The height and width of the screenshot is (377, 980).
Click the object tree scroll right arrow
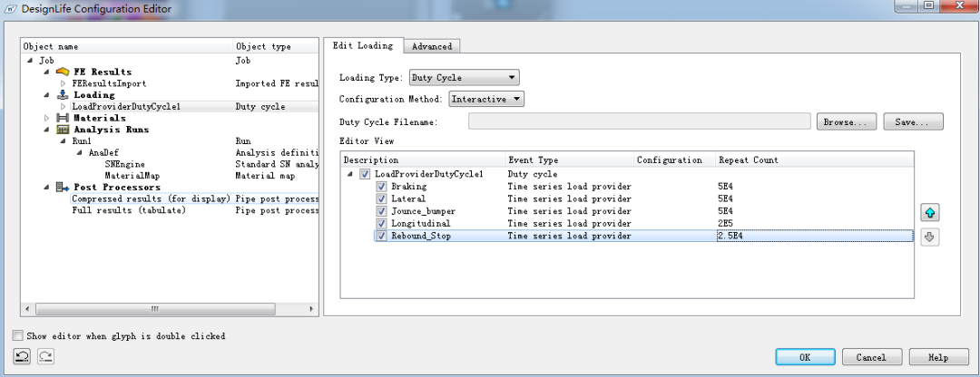(312, 309)
